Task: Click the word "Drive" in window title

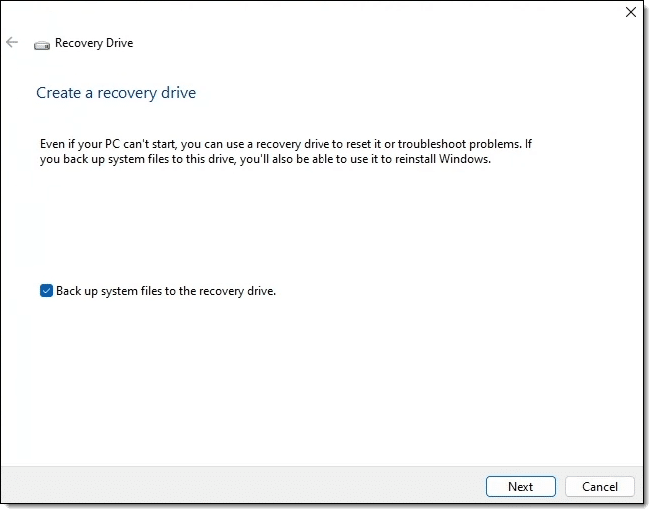Action: (x=119, y=43)
